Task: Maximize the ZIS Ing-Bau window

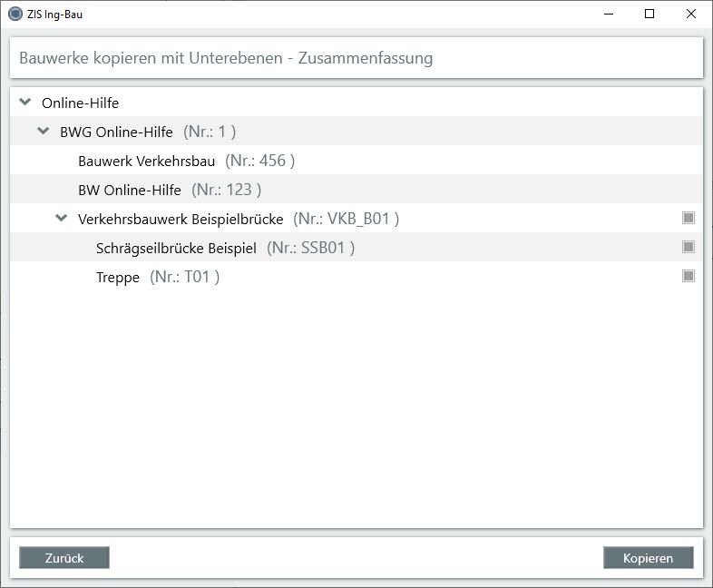Action: click(650, 15)
